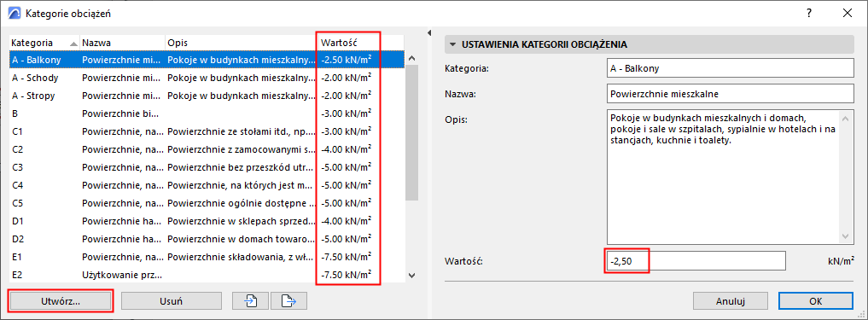Click Opis text area scroll down arrow
This screenshot has width=868, height=320.
(x=846, y=236)
